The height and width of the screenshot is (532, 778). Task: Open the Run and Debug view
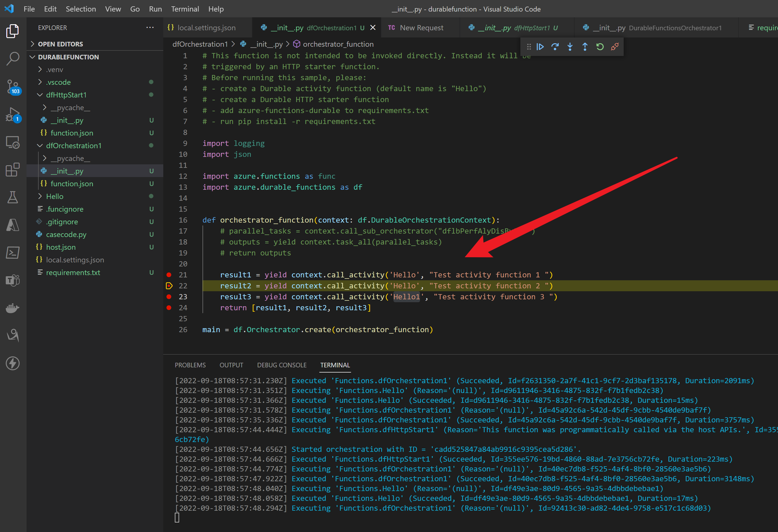click(13, 114)
